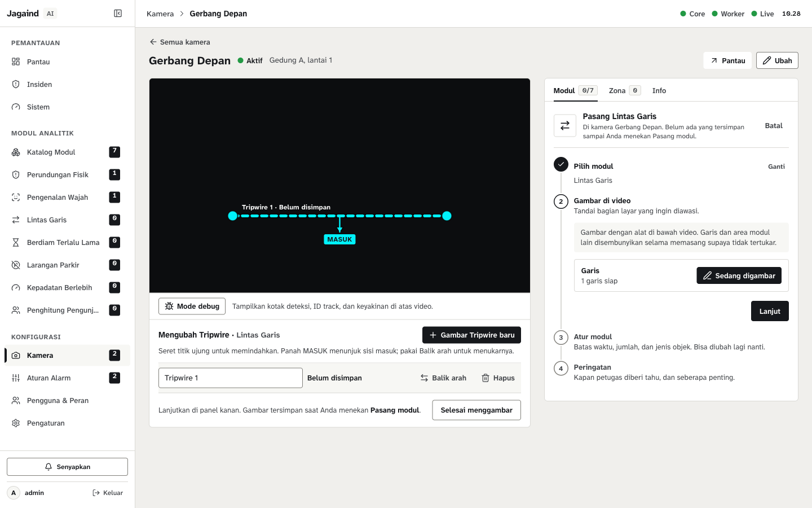Open Katalog Modul
This screenshot has width=812, height=508.
point(67,152)
